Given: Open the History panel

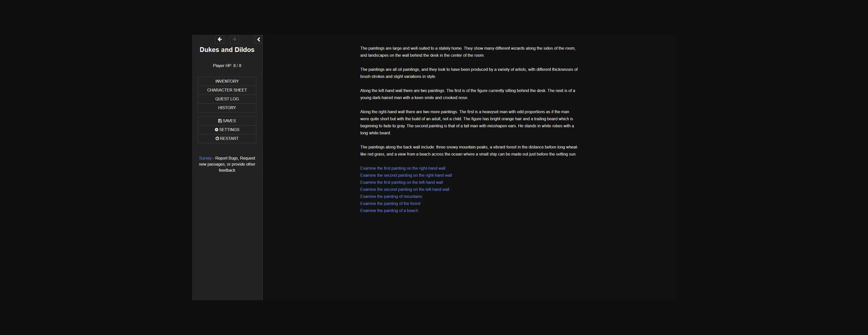Looking at the screenshot, I should click(x=227, y=108).
